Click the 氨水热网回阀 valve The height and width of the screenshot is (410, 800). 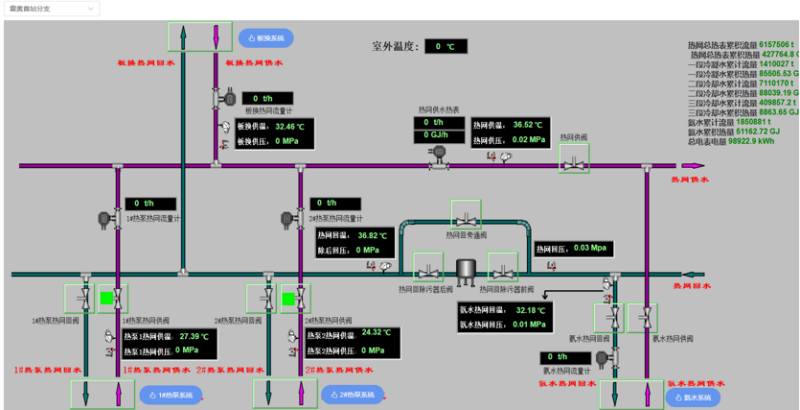point(609,318)
